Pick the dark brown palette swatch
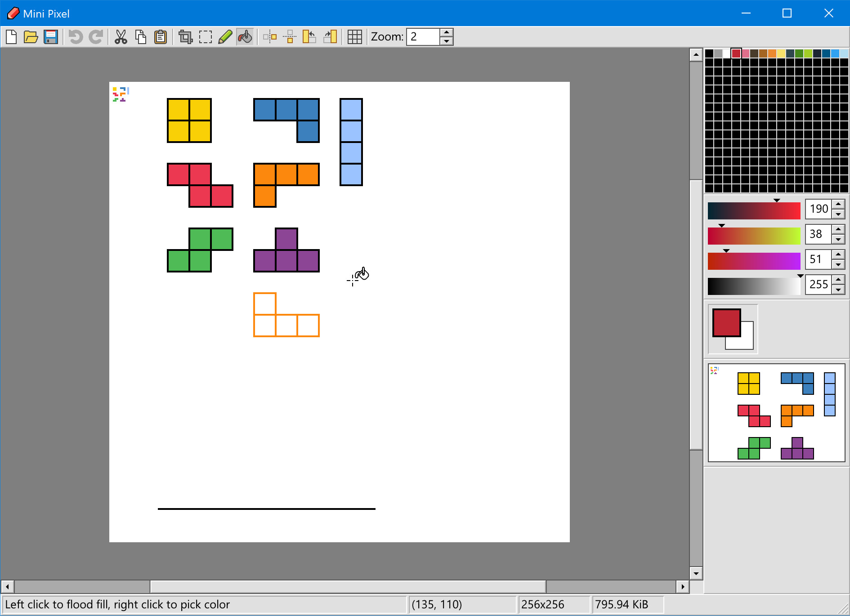The width and height of the screenshot is (850, 616). click(x=754, y=54)
